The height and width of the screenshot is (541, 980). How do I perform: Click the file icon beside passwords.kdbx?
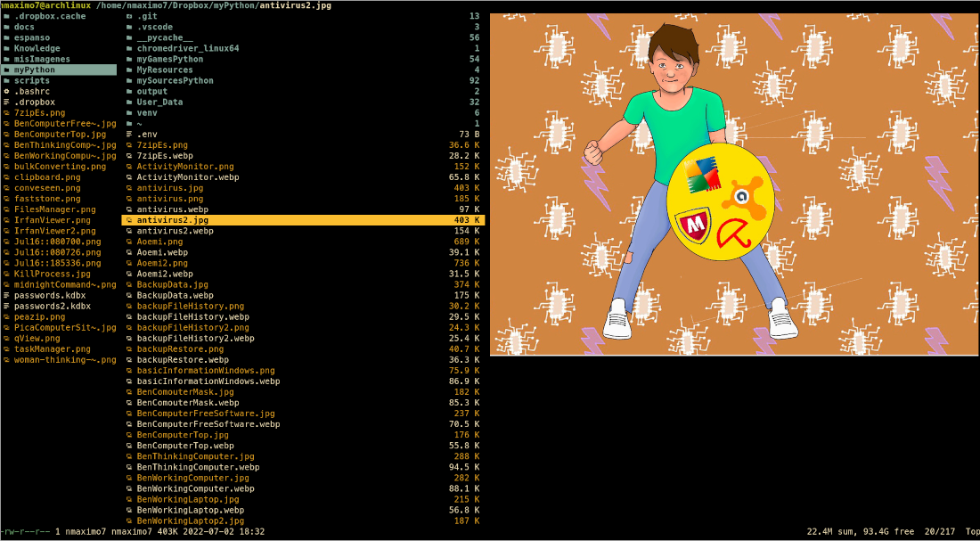coord(6,295)
